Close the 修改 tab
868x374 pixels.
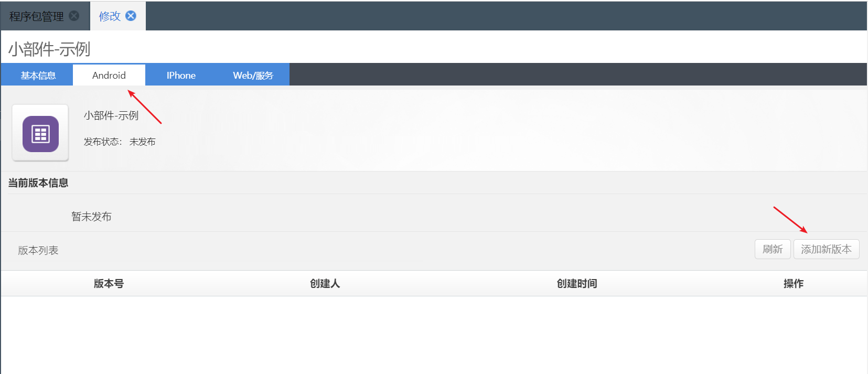(131, 16)
